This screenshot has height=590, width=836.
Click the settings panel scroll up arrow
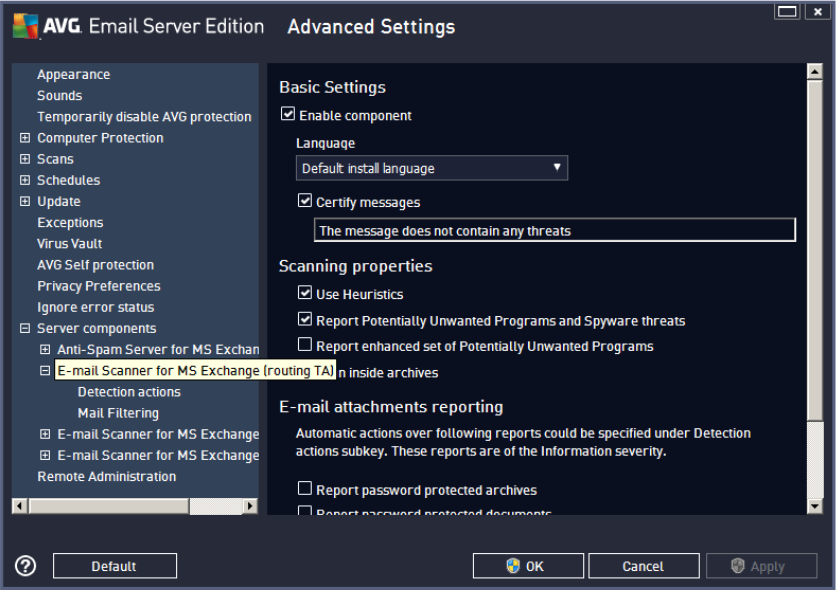point(814,71)
